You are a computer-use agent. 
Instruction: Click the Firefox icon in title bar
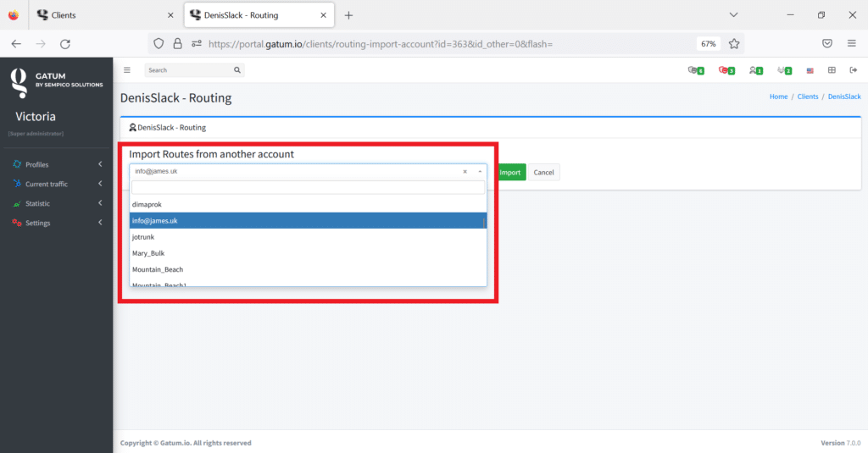point(14,15)
